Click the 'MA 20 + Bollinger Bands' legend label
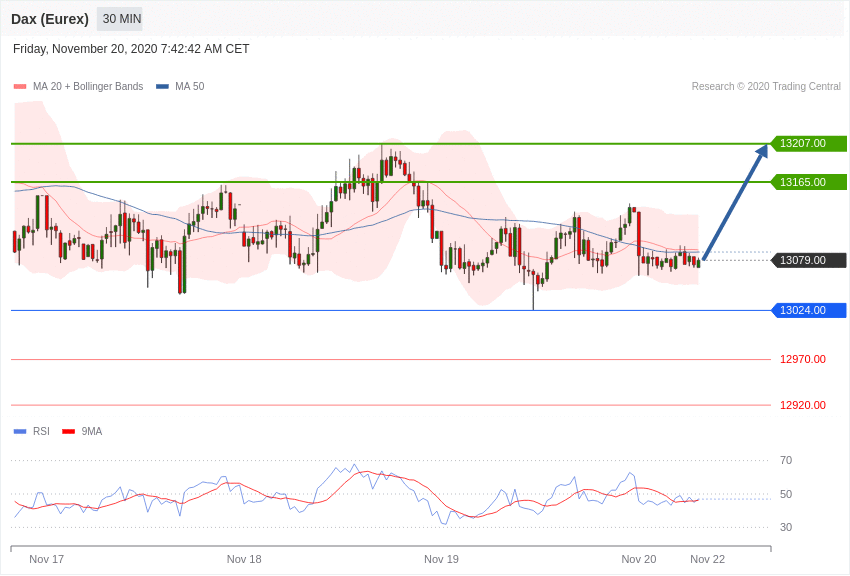This screenshot has height=576, width=850. 88,87
